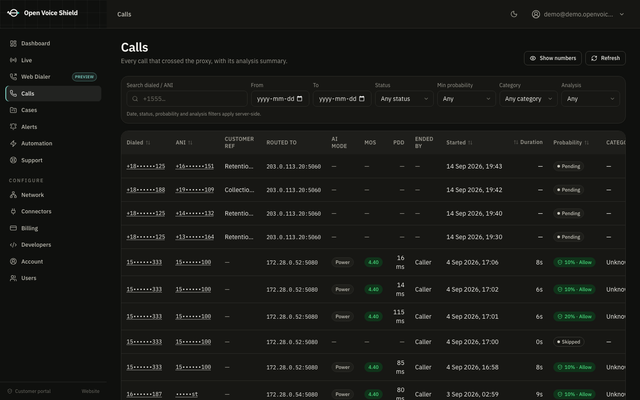The image size is (640, 400).
Task: Sort table by Probability column
Action: 571,142
